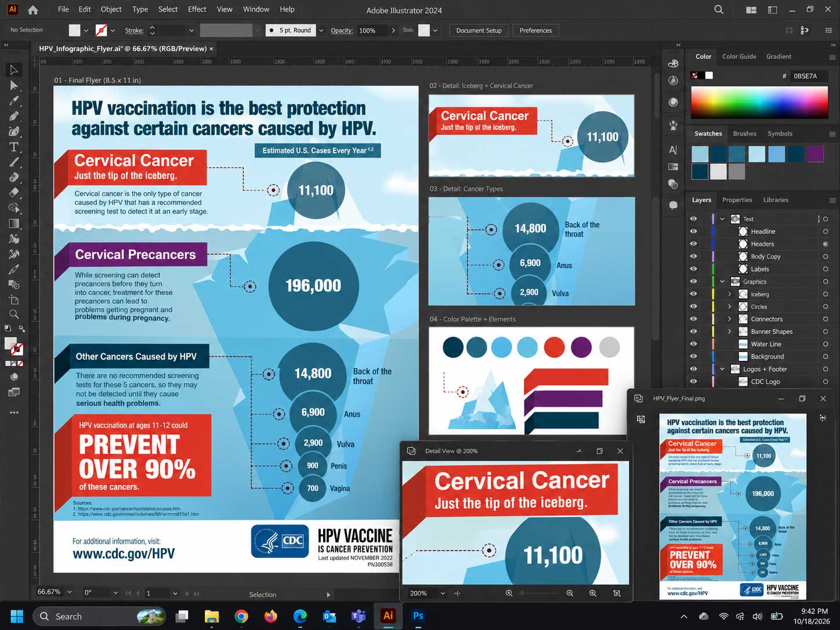The width and height of the screenshot is (840, 630).
Task: Select the Selection tool in the toolbar
Action: [14, 70]
